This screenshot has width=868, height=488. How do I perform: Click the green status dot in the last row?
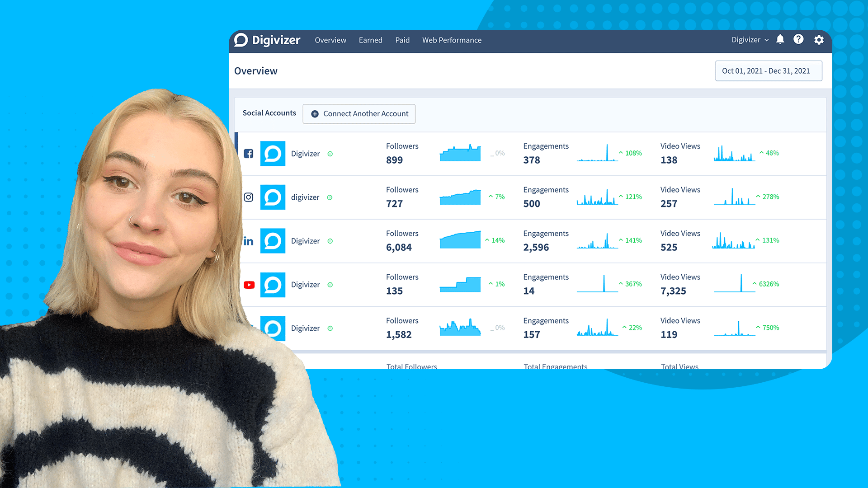click(x=330, y=328)
